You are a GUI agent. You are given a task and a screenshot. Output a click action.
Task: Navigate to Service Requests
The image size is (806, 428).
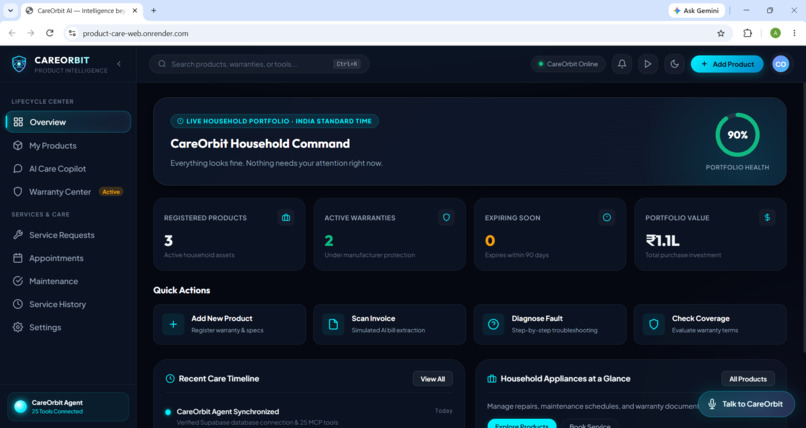[68, 235]
